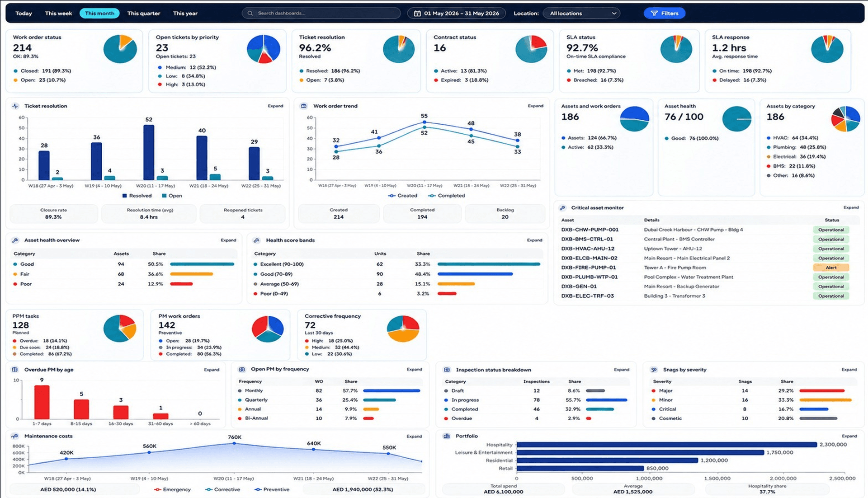Viewport: 868px width, 498px height.
Task: Click the Critical asset monitor wrench icon
Action: pos(562,208)
